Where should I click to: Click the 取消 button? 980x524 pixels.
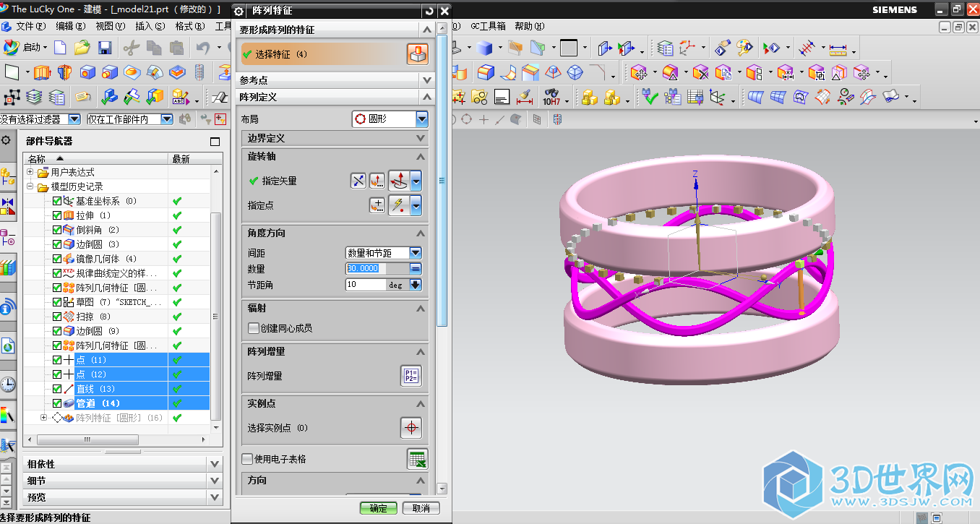coord(421,508)
